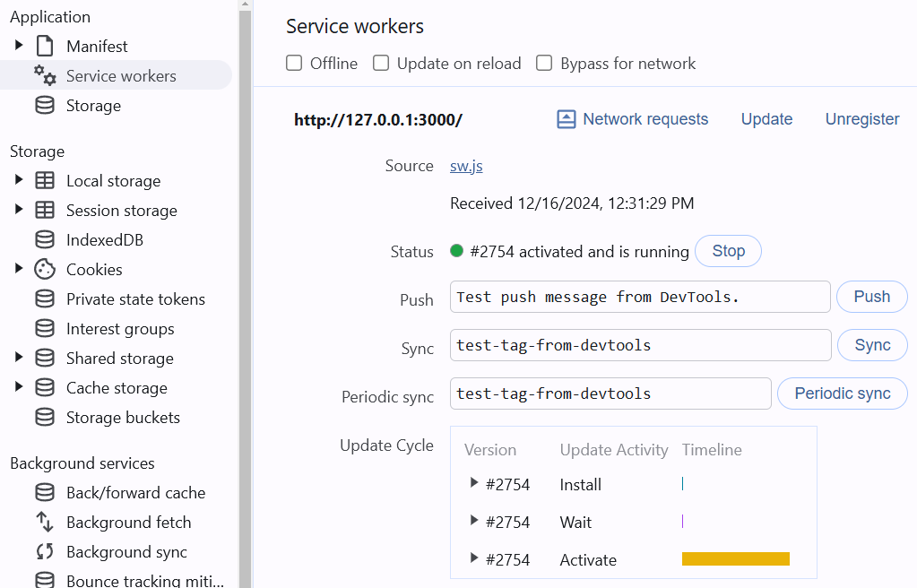Expand the Cookies tree arrow
The height and width of the screenshot is (588, 917).
(19, 269)
